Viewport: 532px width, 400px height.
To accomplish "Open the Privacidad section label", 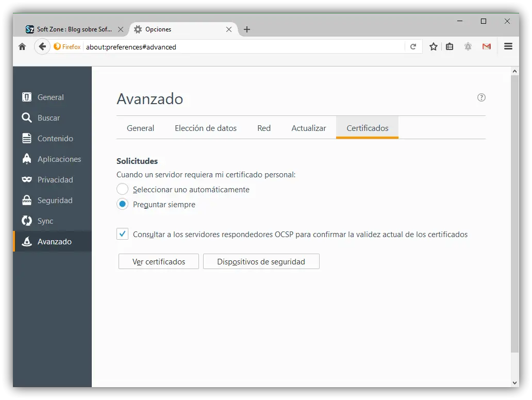I will pos(55,180).
